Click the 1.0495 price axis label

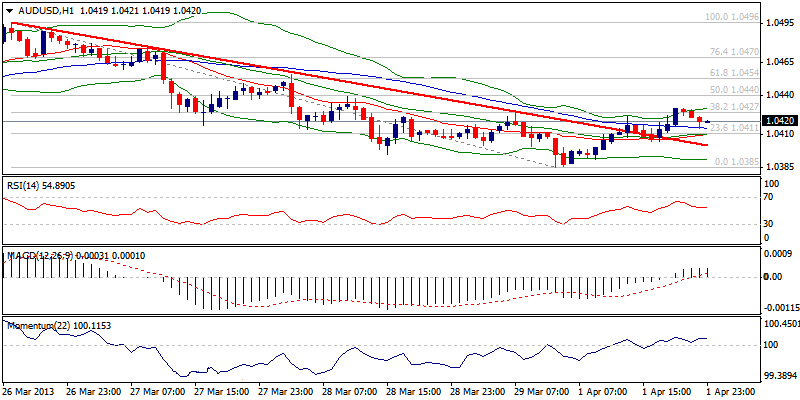pos(778,22)
